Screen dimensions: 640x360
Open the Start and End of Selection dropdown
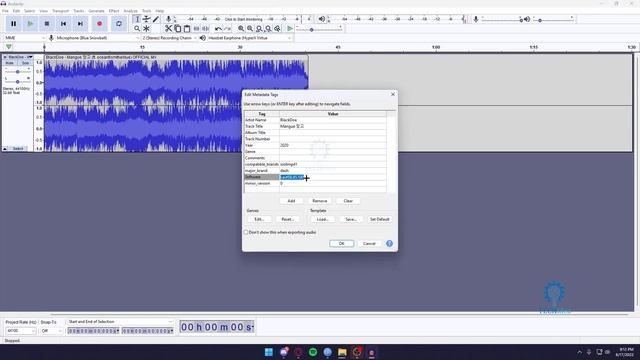[x=120, y=322]
